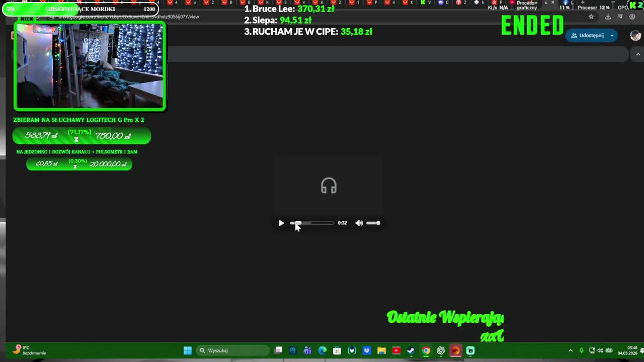
Task: Open Dropbox from the taskbar
Action: [367, 350]
